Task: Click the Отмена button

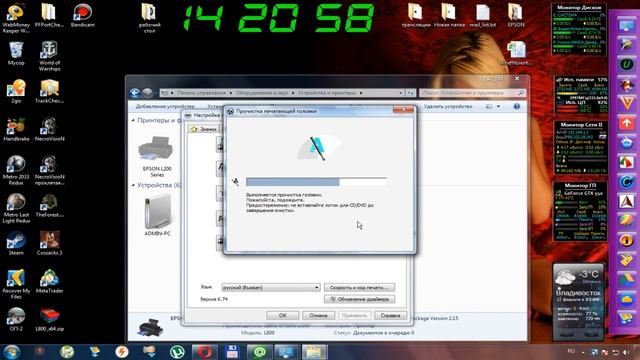Action: [318, 316]
